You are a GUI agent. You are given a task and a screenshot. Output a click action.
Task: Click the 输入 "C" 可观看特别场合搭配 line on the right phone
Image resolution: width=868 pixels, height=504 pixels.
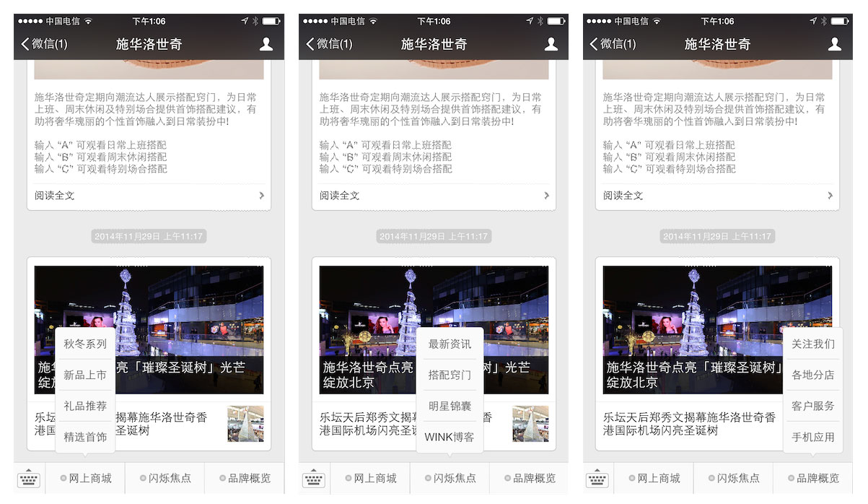pos(670,169)
